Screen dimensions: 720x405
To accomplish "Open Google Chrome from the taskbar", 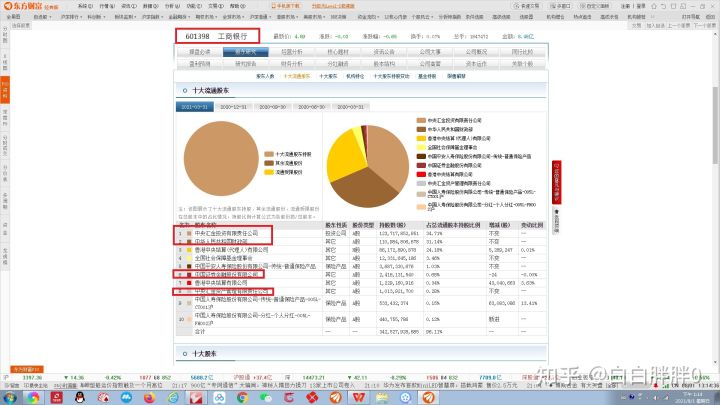I will (x=242, y=397).
